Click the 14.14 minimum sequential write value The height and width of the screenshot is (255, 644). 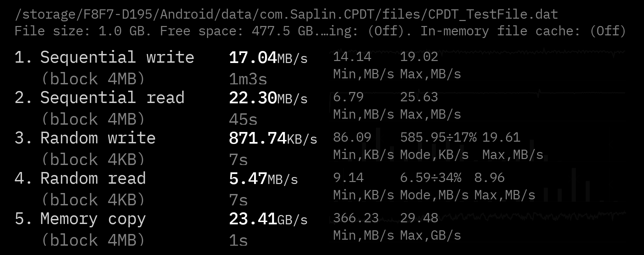pos(352,57)
